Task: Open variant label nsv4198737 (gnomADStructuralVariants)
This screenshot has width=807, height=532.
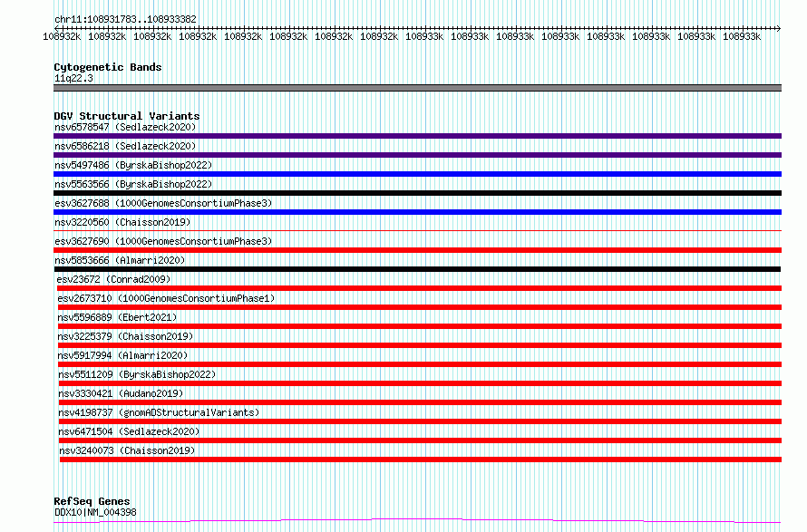Action: click(x=159, y=412)
